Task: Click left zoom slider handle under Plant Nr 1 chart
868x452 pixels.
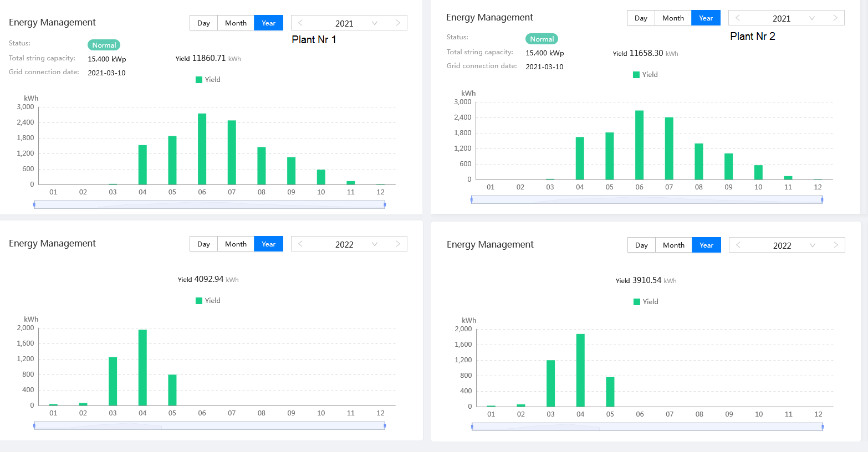Action: [34, 204]
